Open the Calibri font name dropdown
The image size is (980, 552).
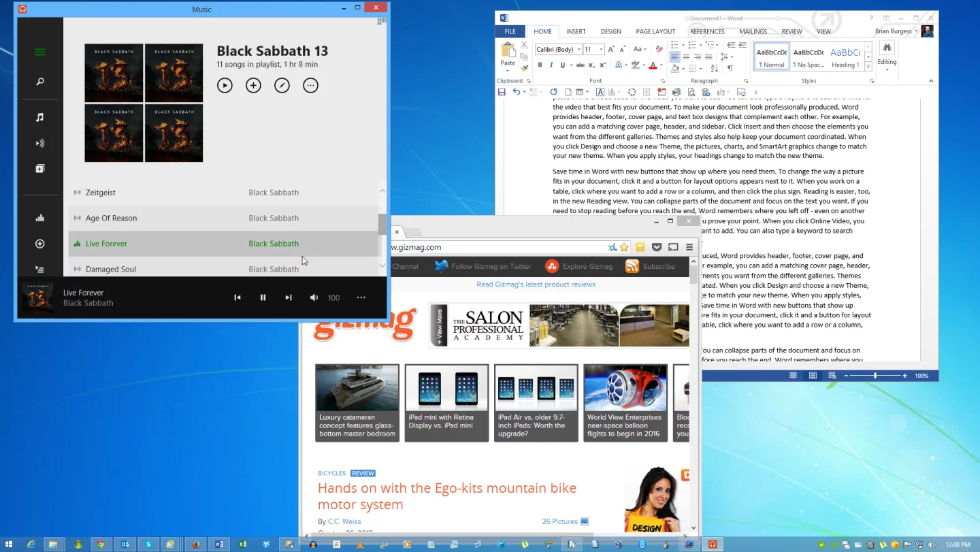click(x=579, y=49)
